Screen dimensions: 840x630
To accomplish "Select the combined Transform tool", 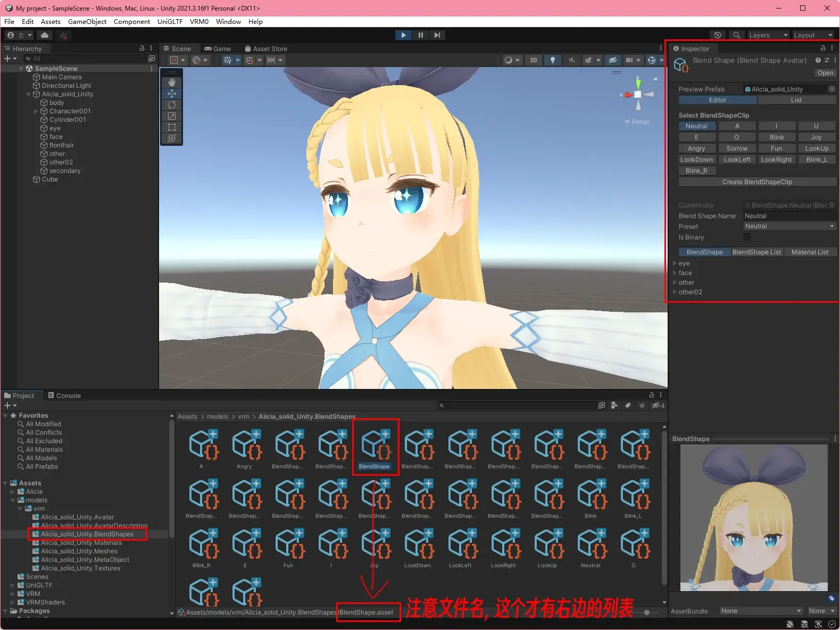I will [x=172, y=138].
